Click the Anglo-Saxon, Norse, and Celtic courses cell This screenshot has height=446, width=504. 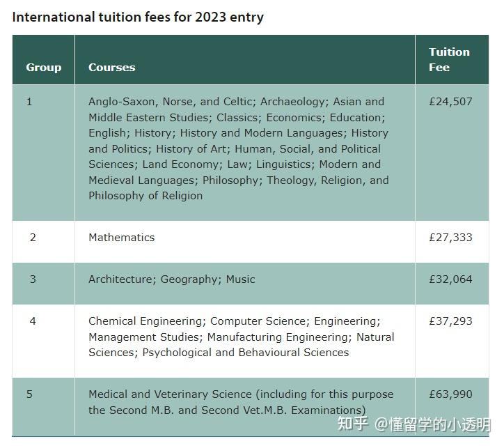coord(239,148)
